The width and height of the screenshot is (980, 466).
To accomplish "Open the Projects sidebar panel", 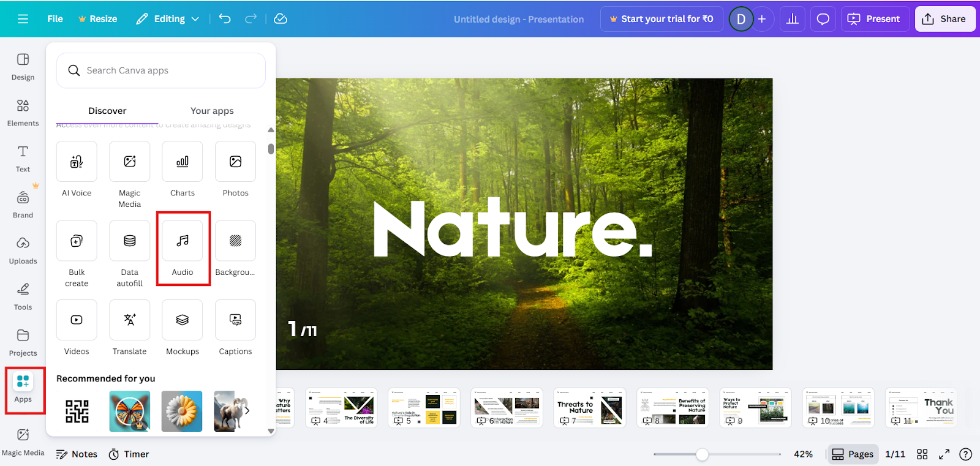I will click(23, 342).
